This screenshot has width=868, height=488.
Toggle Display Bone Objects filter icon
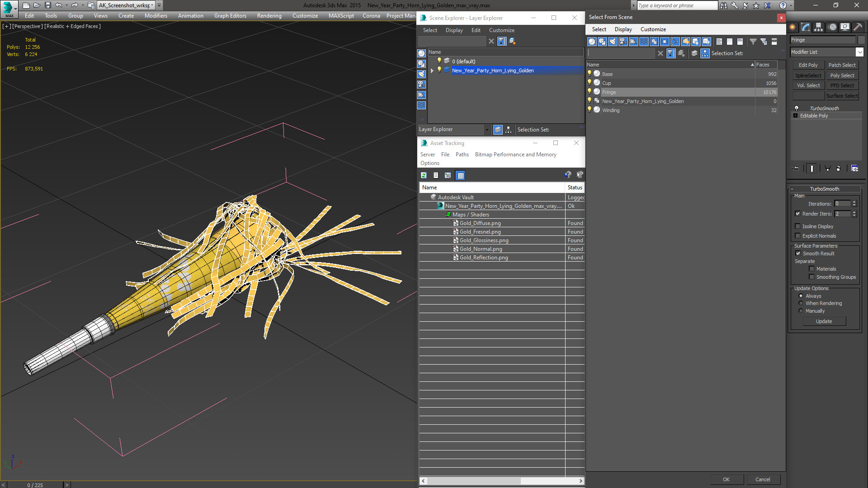click(x=675, y=42)
